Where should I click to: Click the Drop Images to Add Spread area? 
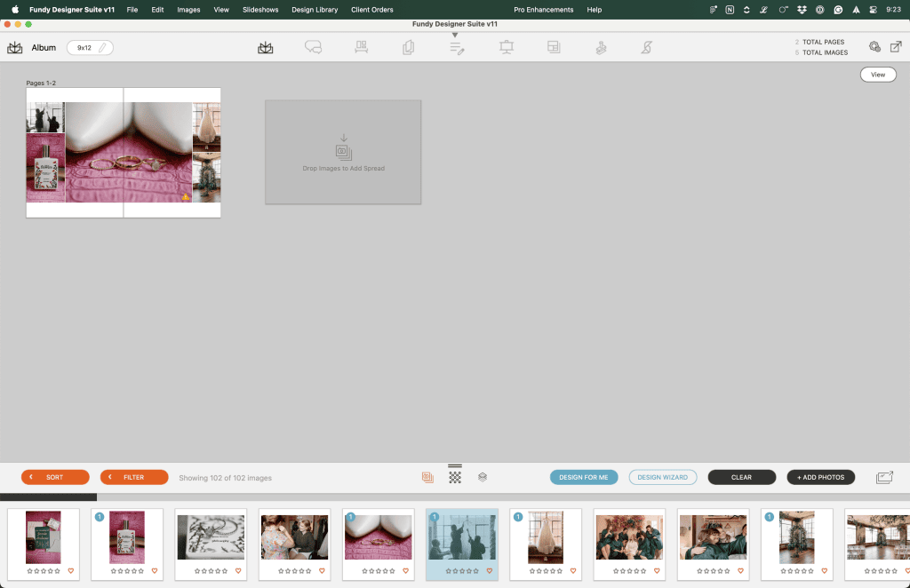point(343,152)
